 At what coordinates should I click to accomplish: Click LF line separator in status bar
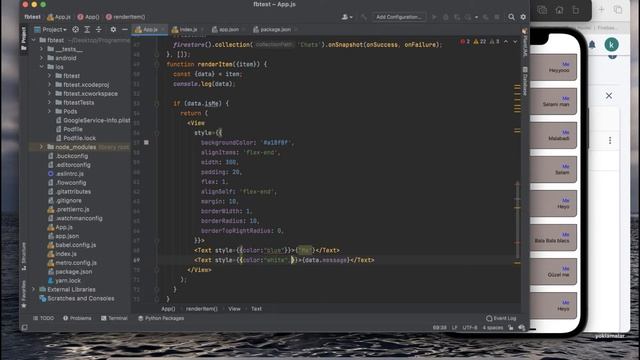454,327
